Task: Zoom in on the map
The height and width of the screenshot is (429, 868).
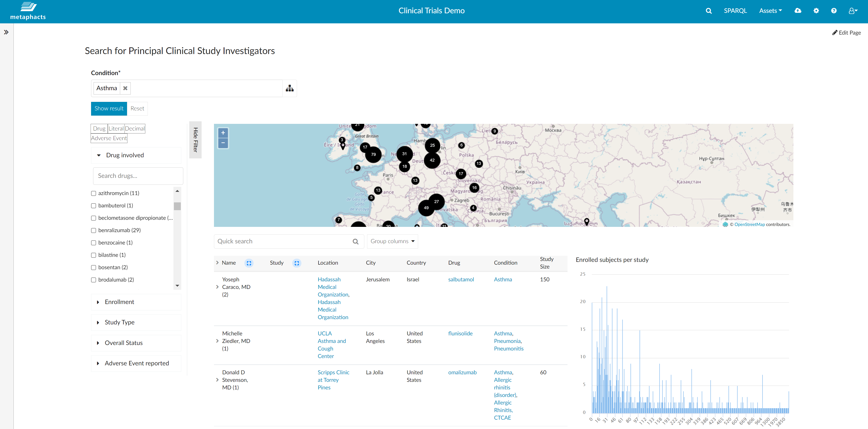Action: [x=223, y=133]
